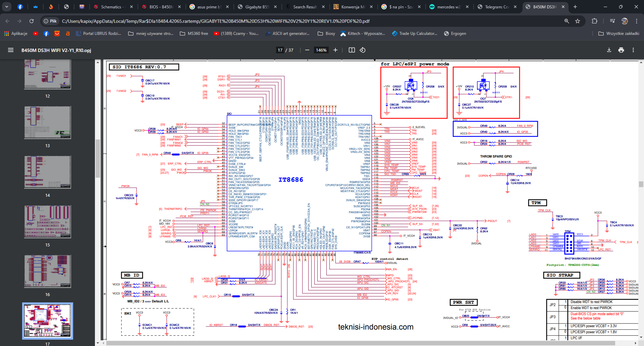Print the PDF document
644x346 pixels.
[x=621, y=50]
